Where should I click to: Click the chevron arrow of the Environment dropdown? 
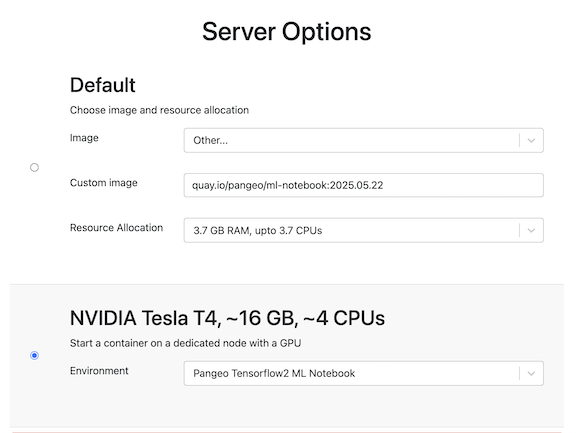click(x=531, y=374)
